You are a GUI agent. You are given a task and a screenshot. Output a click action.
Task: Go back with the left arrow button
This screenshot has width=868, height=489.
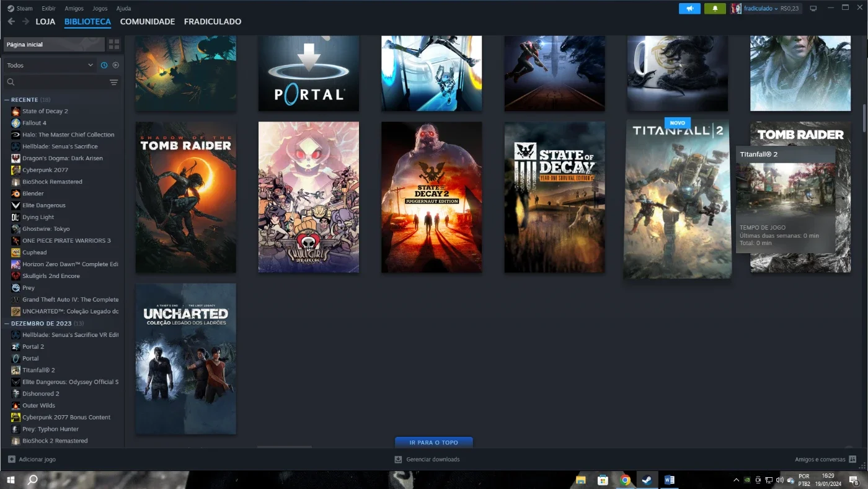11,22
